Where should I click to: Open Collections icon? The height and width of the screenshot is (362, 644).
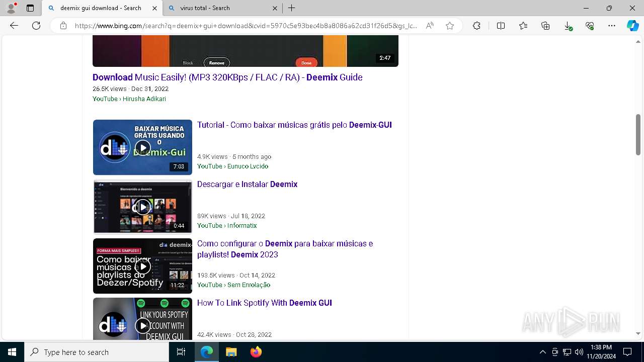tap(545, 26)
